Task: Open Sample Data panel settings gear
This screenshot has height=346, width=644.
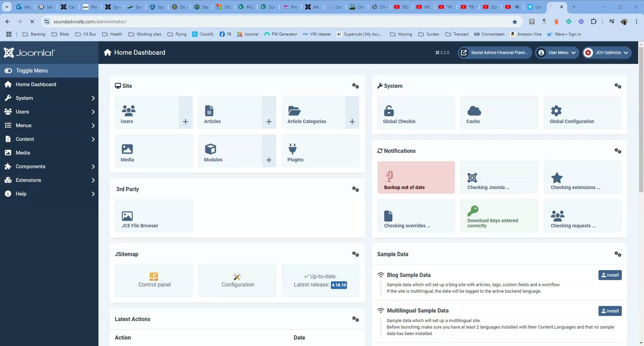Action: [x=618, y=254]
